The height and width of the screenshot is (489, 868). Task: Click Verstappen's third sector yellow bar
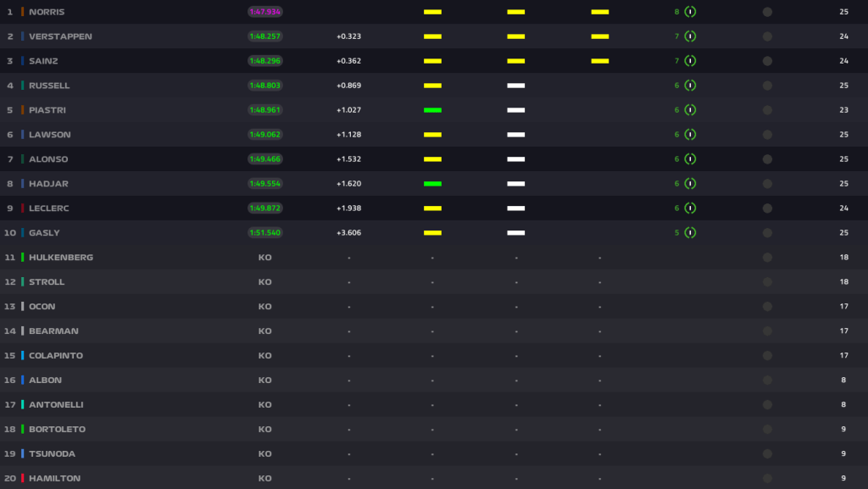[x=599, y=36]
